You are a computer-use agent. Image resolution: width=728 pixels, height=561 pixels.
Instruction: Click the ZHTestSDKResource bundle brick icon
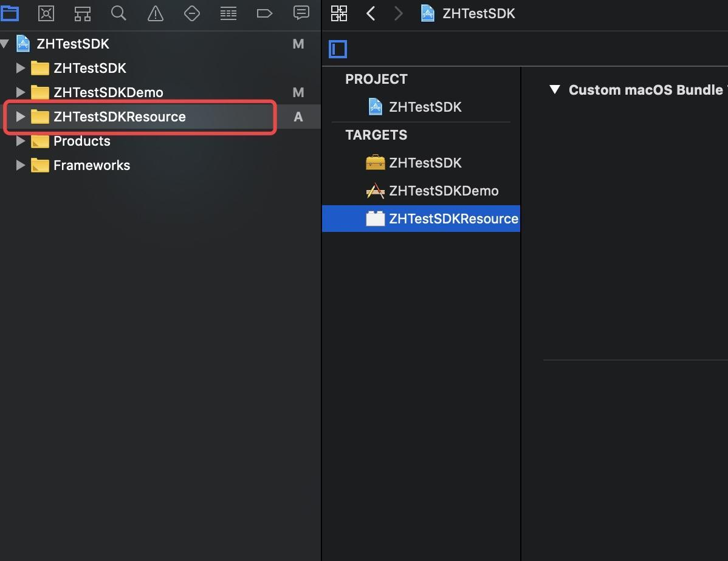[x=375, y=218]
